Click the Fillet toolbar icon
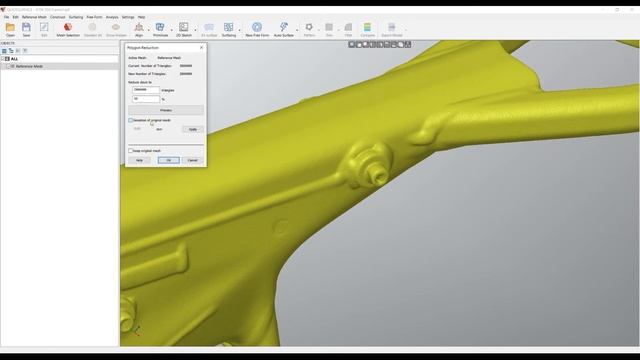640x360 pixels. coord(348,27)
